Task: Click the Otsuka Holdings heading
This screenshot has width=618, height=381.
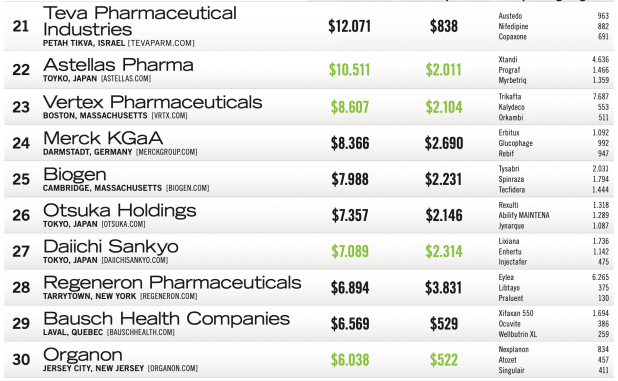Action: (x=120, y=211)
